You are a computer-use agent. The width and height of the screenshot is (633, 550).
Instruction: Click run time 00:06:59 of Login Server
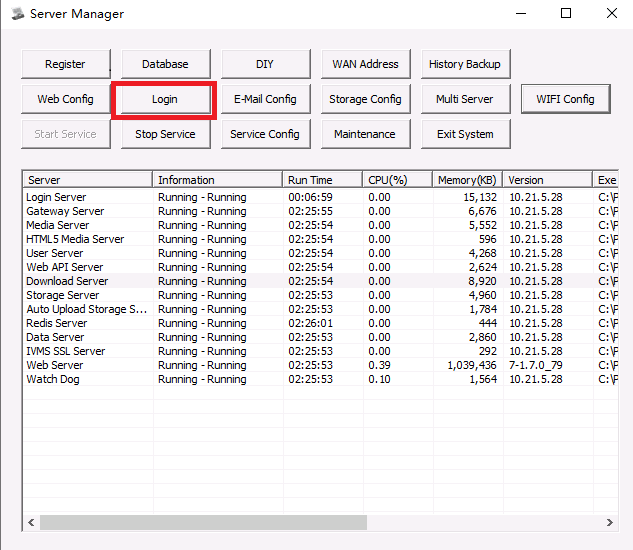pyautogui.click(x=310, y=197)
